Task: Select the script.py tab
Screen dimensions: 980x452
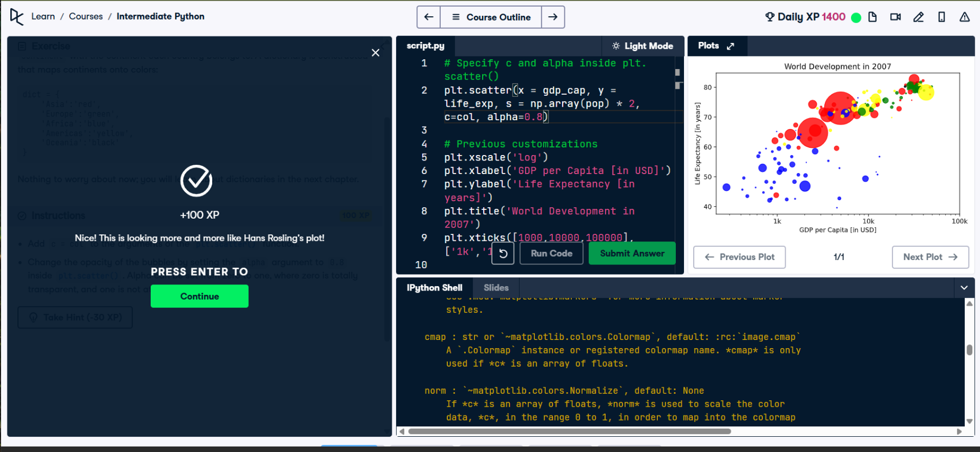Action: (x=426, y=46)
